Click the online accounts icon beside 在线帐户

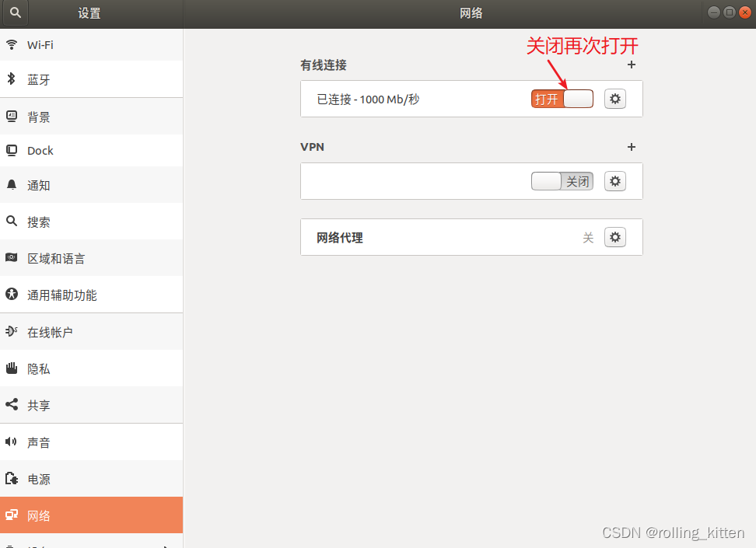point(12,331)
